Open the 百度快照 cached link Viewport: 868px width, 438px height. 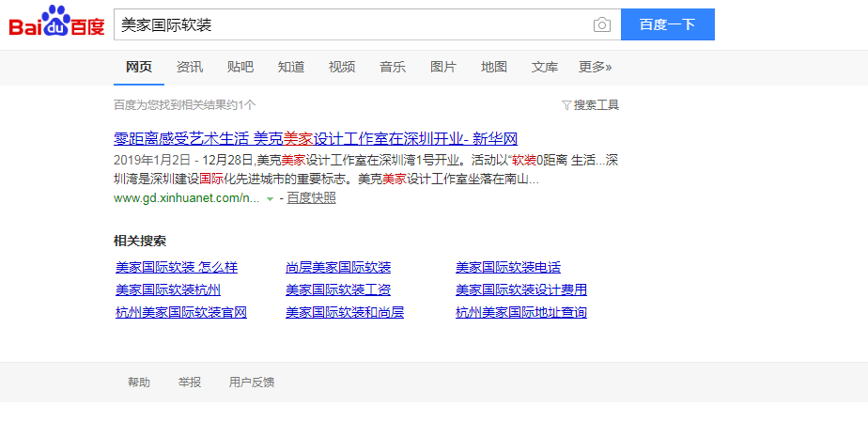[311, 198]
